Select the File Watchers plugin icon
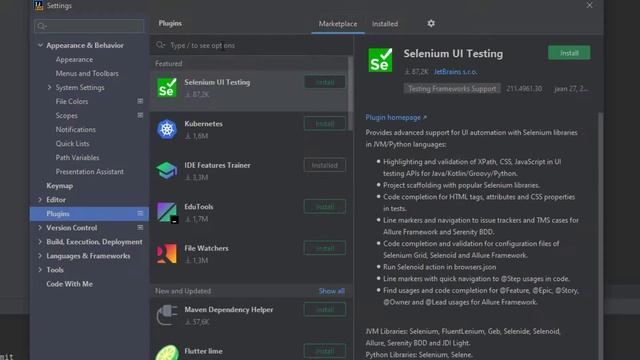Image resolution: width=640 pixels, height=360 pixels. [167, 254]
